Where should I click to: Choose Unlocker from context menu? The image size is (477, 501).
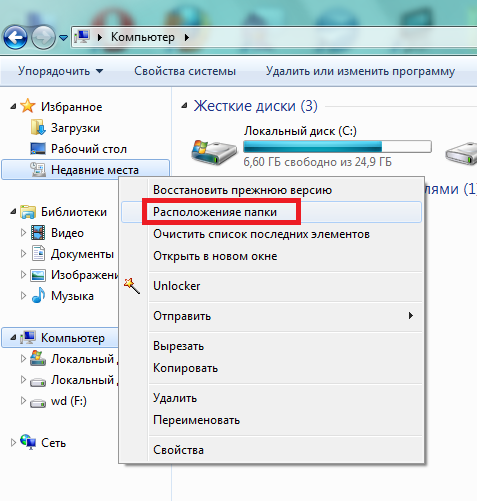[272, 286]
